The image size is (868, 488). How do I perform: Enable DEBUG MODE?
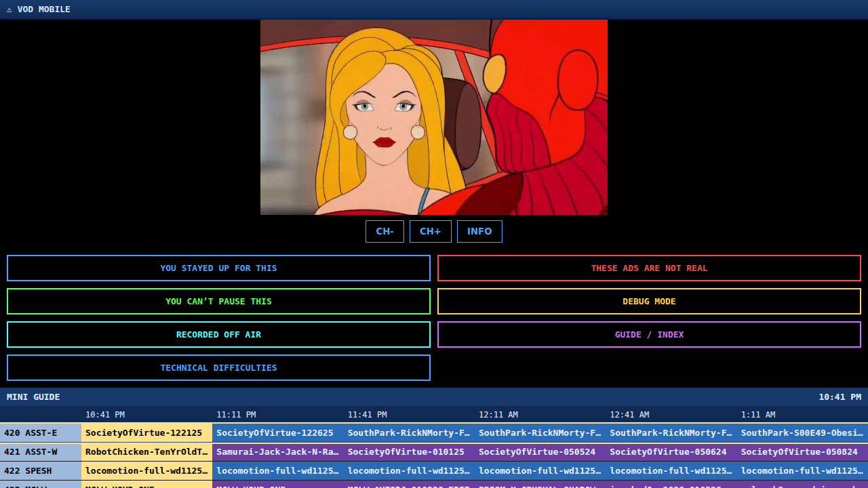pyautogui.click(x=649, y=301)
